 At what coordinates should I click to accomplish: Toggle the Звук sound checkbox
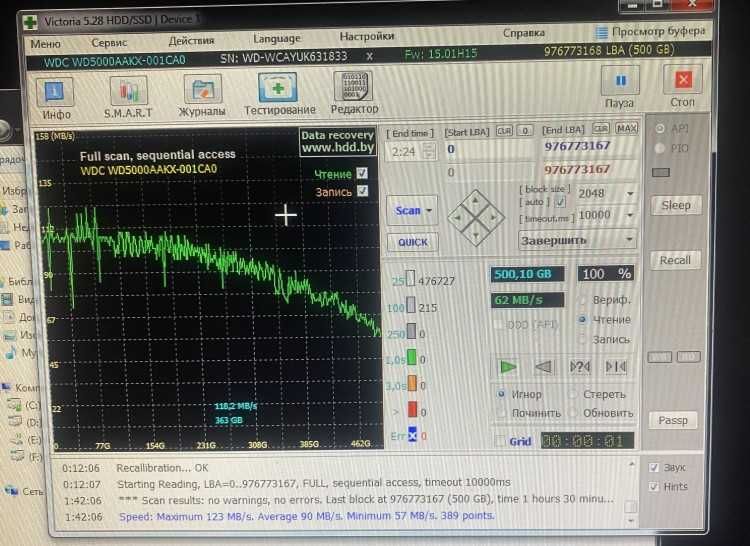[654, 467]
